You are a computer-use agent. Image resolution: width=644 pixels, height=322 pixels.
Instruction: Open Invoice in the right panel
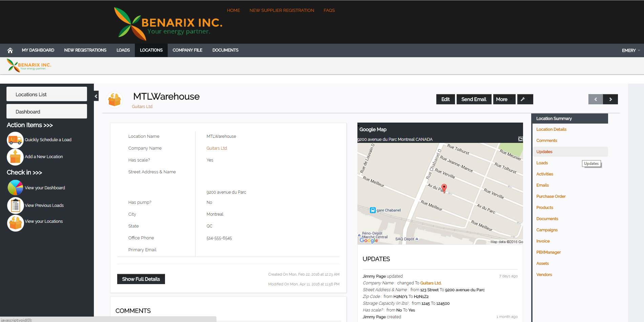click(543, 241)
